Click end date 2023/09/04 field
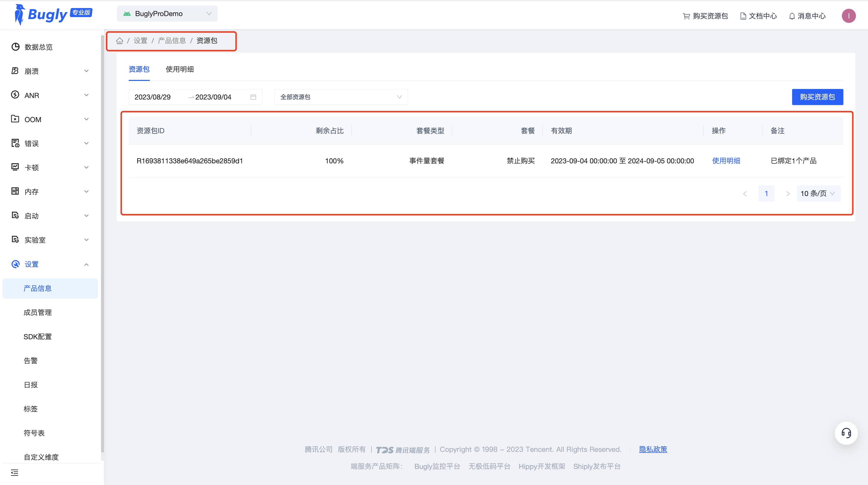This screenshot has height=485, width=868. (213, 97)
